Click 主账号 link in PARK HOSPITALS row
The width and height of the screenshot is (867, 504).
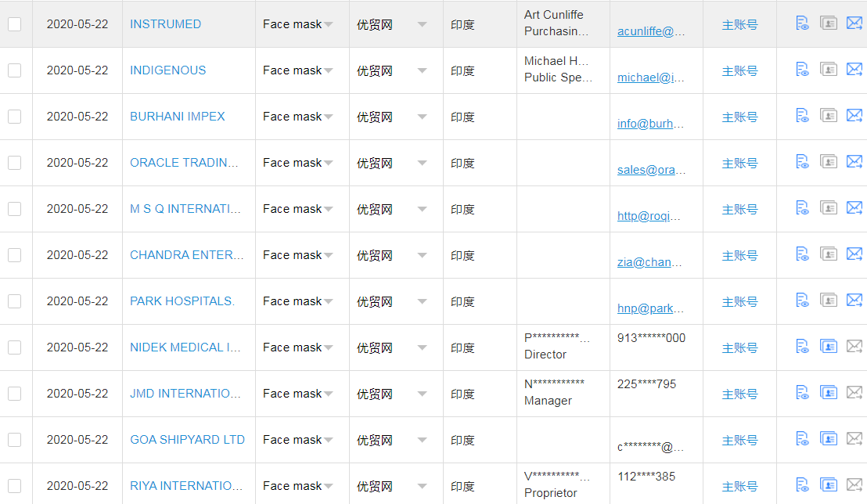click(739, 302)
